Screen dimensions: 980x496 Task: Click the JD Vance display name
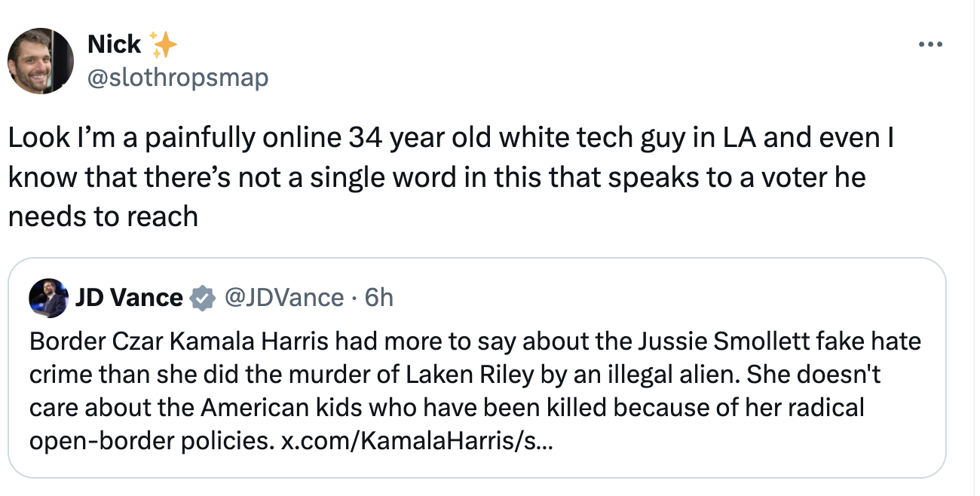(129, 298)
